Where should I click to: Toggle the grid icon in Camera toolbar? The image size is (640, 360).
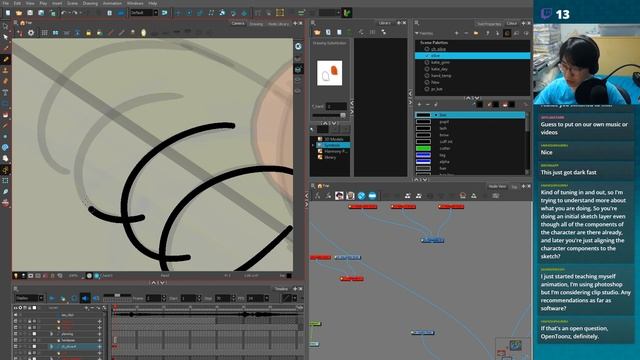[44, 33]
